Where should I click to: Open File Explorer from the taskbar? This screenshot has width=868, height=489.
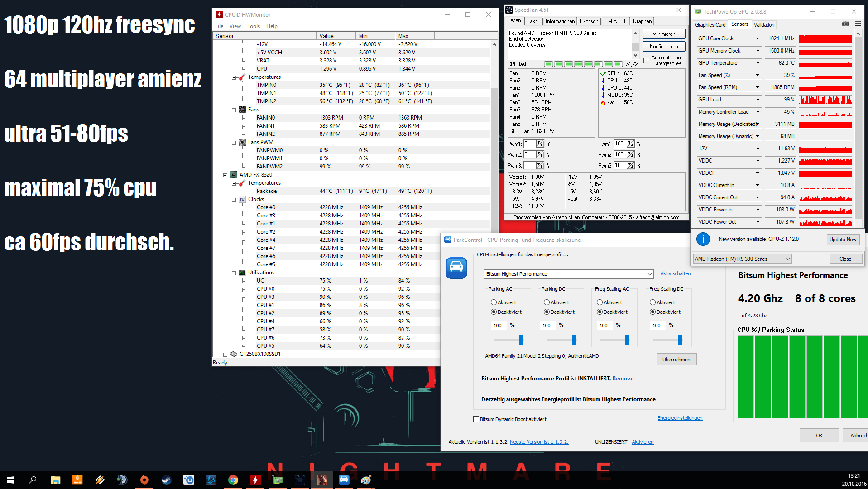coord(55,480)
